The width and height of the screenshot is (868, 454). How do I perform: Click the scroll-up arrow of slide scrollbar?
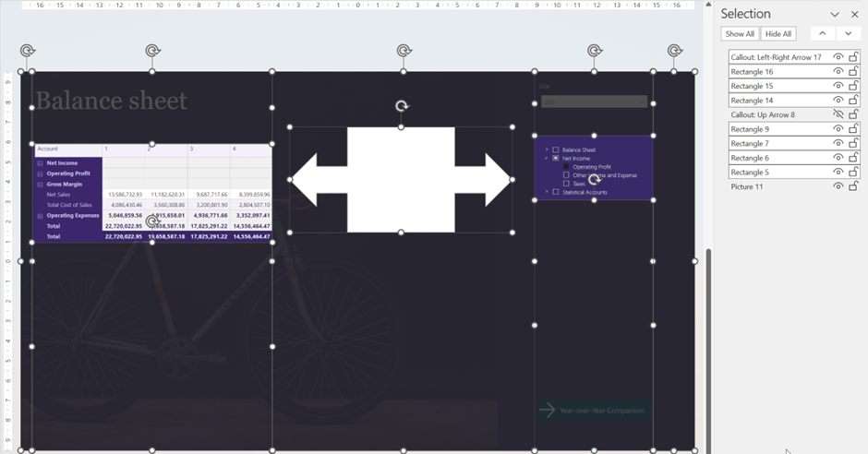point(708,5)
